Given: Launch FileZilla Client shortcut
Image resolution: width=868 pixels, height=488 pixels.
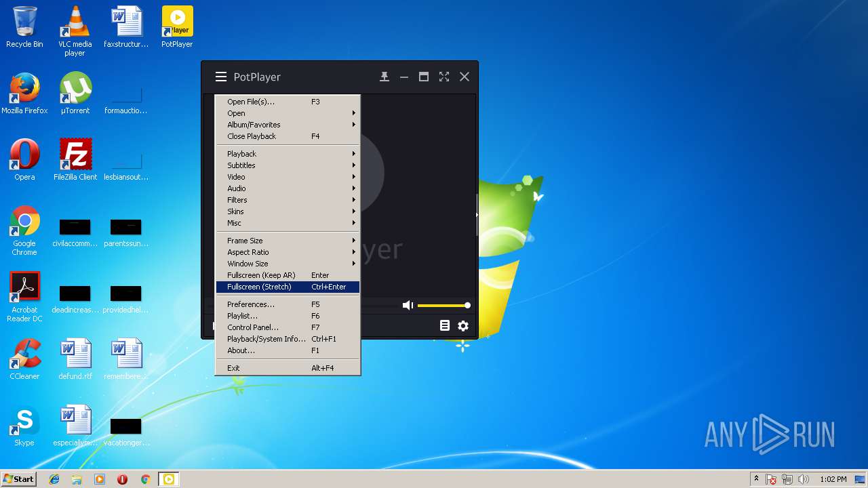Looking at the screenshot, I should [75, 160].
